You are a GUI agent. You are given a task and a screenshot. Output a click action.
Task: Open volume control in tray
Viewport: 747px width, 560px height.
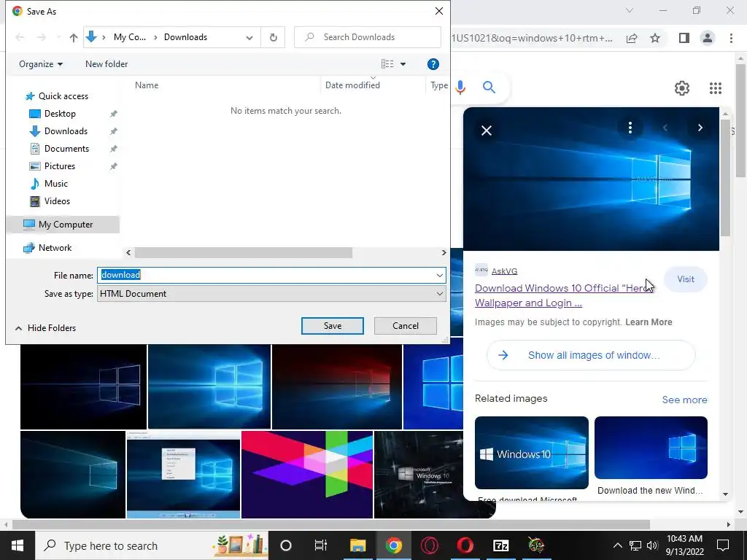(652, 545)
